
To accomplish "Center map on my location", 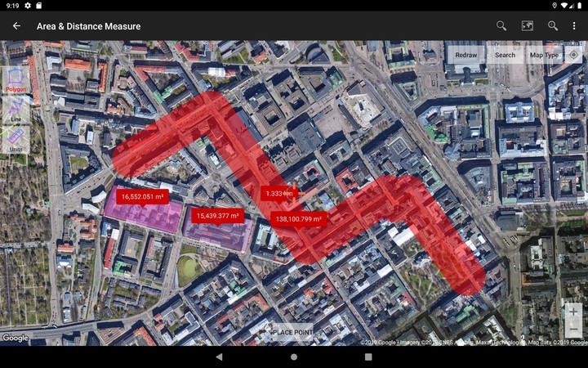I will point(573,55).
